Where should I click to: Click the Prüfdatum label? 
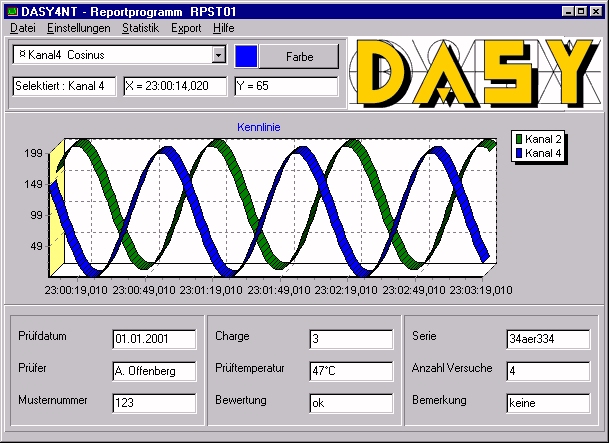click(x=42, y=336)
